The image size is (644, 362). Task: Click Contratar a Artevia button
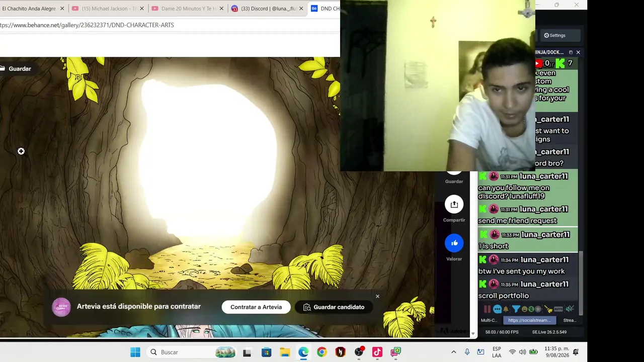256,307
